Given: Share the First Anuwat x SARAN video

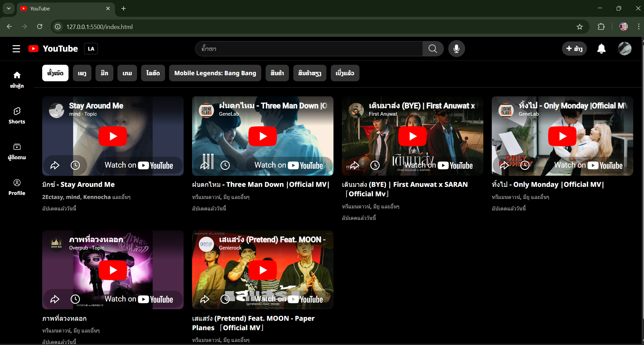Looking at the screenshot, I should [354, 165].
